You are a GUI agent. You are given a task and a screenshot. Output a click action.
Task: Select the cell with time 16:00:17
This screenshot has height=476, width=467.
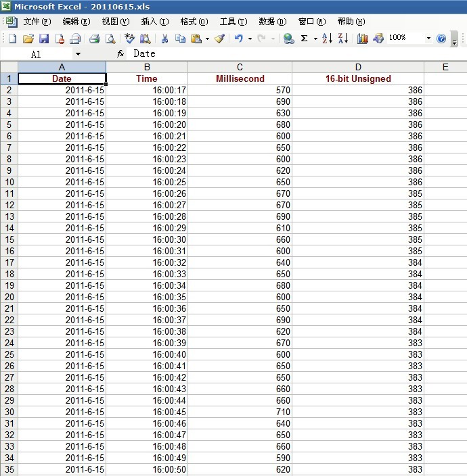coord(147,90)
